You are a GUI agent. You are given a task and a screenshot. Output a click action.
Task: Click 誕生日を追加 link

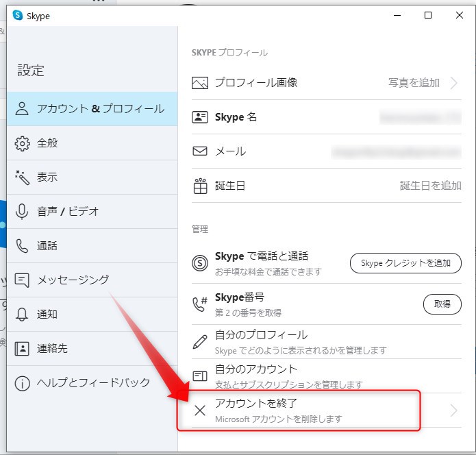coord(431,185)
